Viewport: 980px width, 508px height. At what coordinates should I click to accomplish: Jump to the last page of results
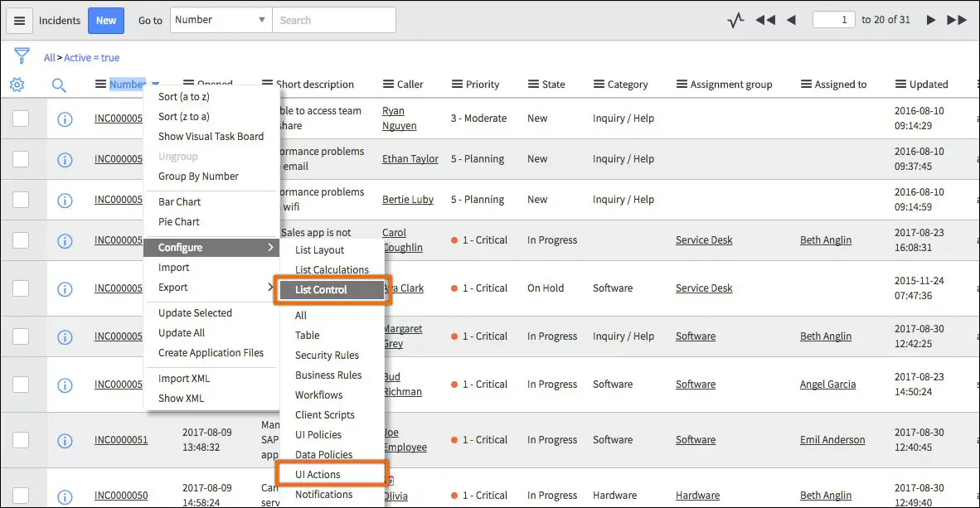pyautogui.click(x=957, y=21)
